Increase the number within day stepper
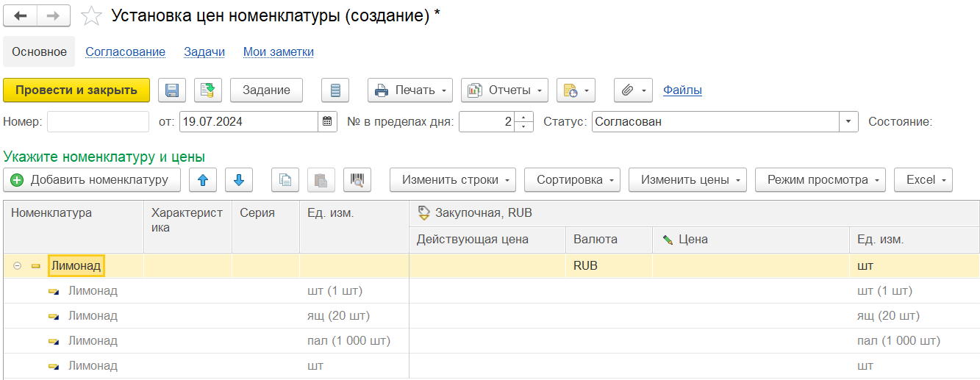 tap(523, 118)
